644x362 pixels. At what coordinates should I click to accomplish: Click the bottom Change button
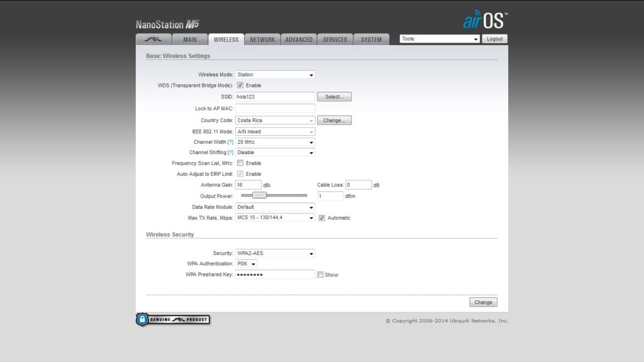(x=484, y=302)
